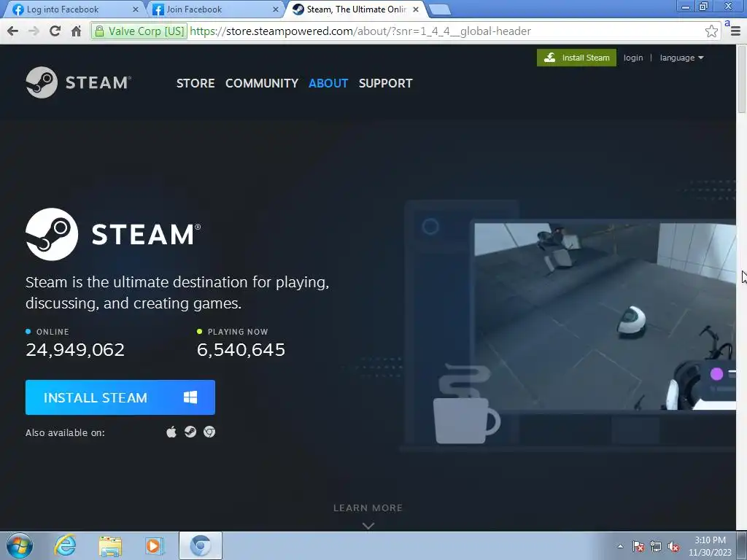Close the Log into Facebook tab
This screenshot has width=747, height=560.
tap(135, 9)
